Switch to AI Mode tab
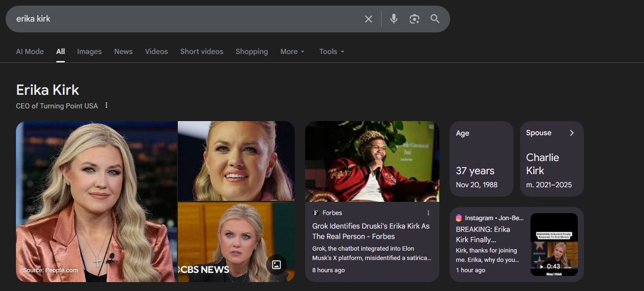This screenshot has width=644, height=291. 30,52
